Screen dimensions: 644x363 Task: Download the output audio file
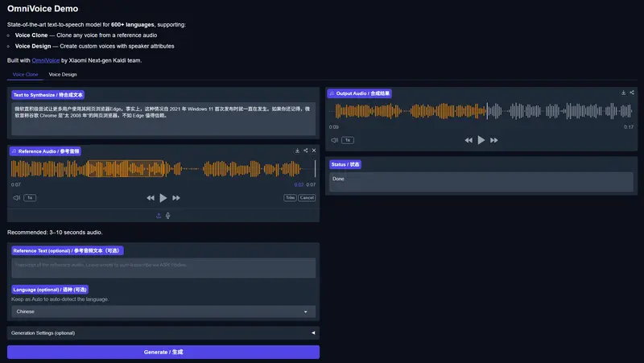(x=623, y=93)
